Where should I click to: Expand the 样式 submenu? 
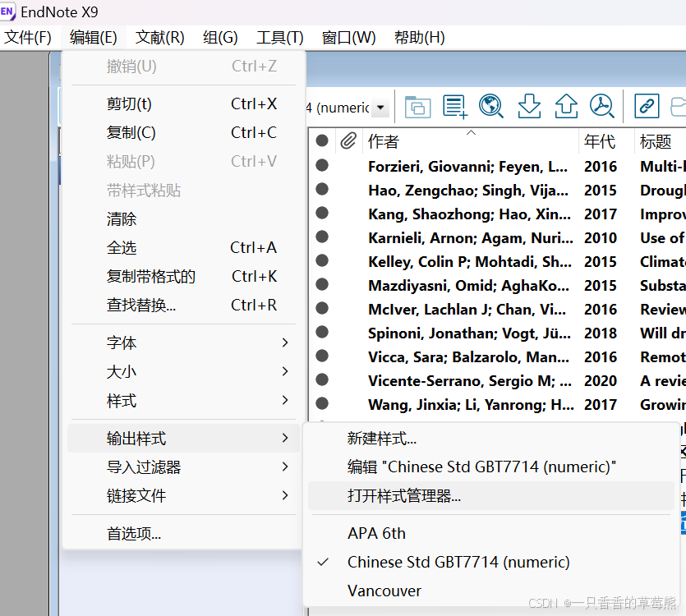tap(184, 400)
